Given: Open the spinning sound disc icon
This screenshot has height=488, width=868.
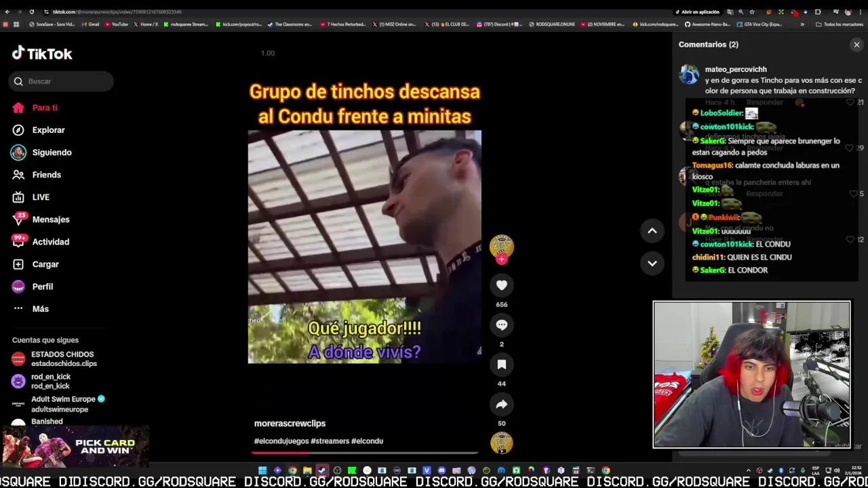Looking at the screenshot, I should click(x=502, y=444).
